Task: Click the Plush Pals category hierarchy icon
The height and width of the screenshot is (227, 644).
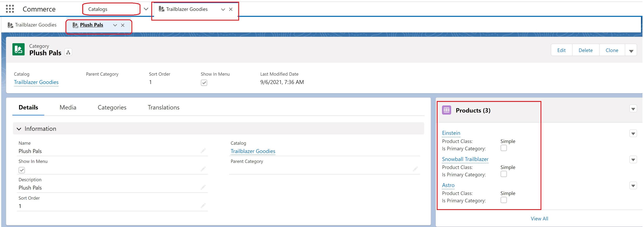Action: [x=68, y=52]
